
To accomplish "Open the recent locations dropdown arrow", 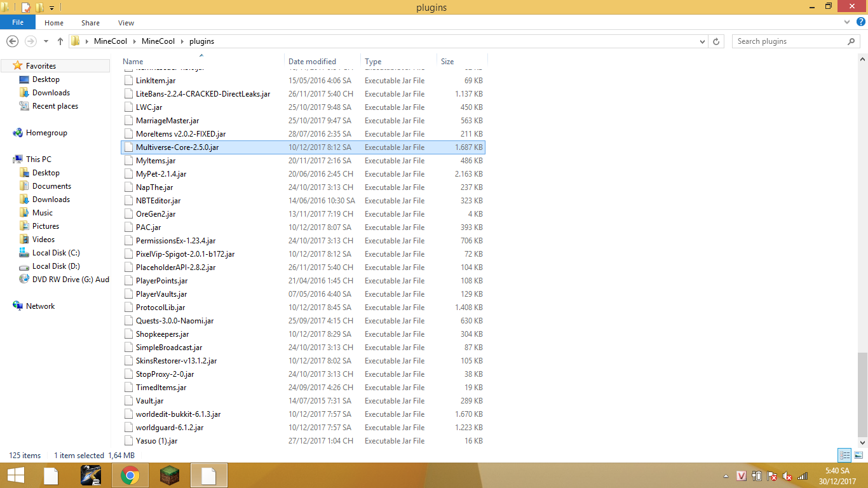I will [x=46, y=41].
